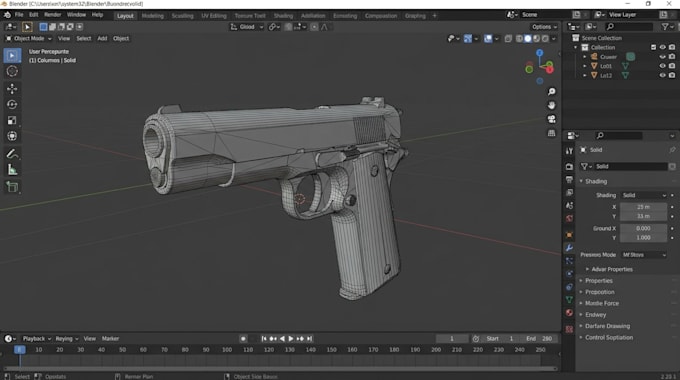Switch to the Modeling workspace tab
Viewport: 680px width, 380px height.
[153, 16]
